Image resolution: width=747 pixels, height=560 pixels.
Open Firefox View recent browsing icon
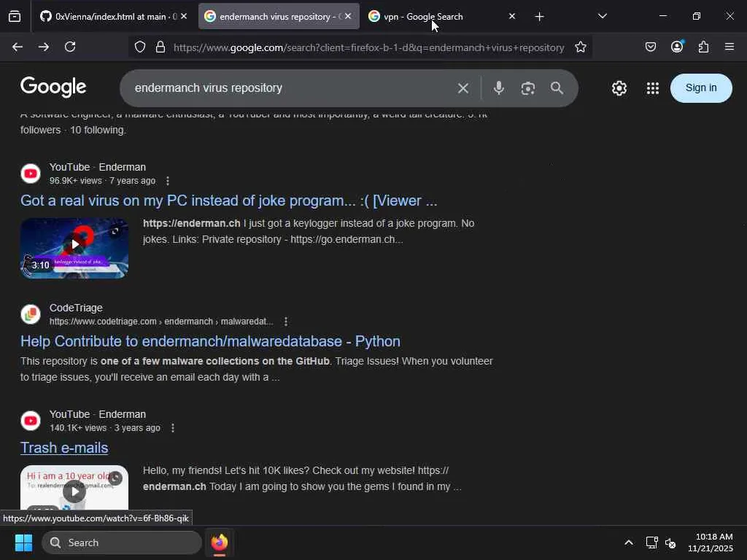point(15,16)
